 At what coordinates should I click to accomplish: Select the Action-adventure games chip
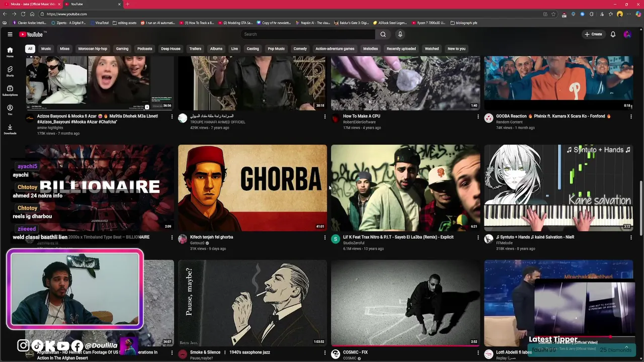tap(335, 49)
